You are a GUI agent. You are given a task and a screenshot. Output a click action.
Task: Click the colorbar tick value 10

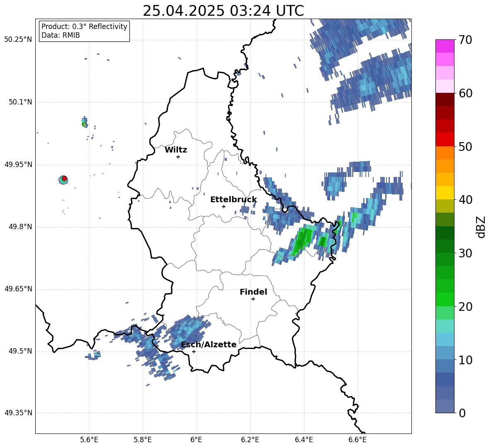click(x=465, y=360)
